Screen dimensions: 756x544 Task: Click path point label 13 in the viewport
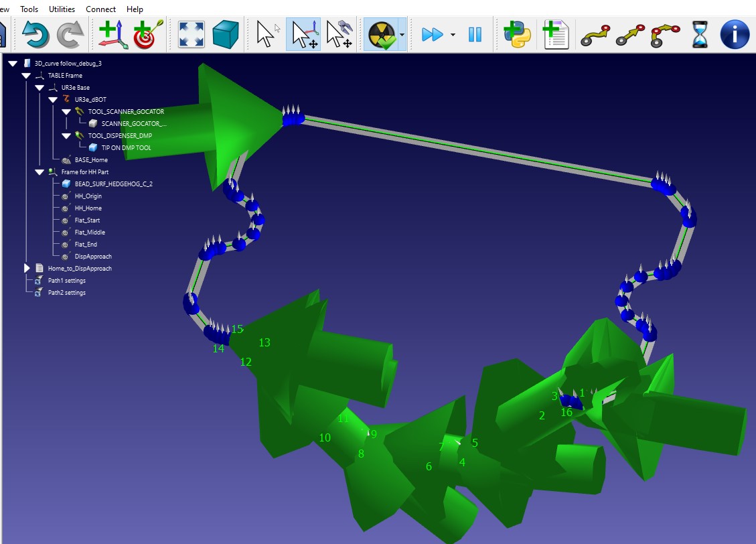coord(264,342)
